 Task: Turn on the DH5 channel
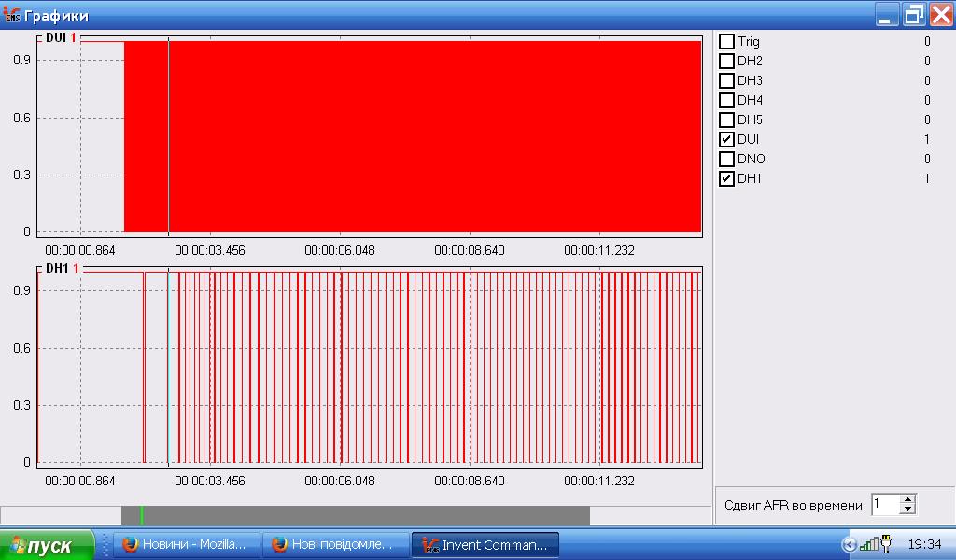pos(726,119)
